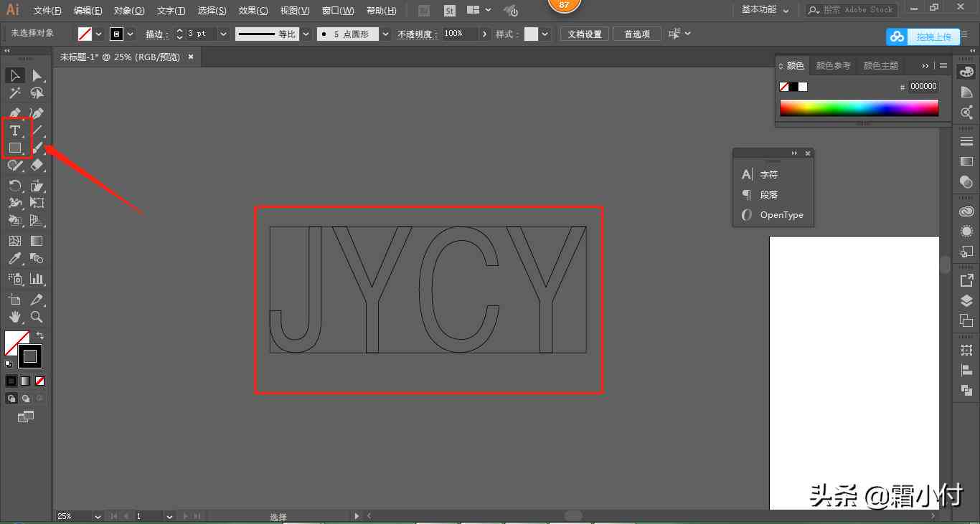This screenshot has width=980, height=524.
Task: Open the 样式 style dropdown
Action: click(545, 34)
